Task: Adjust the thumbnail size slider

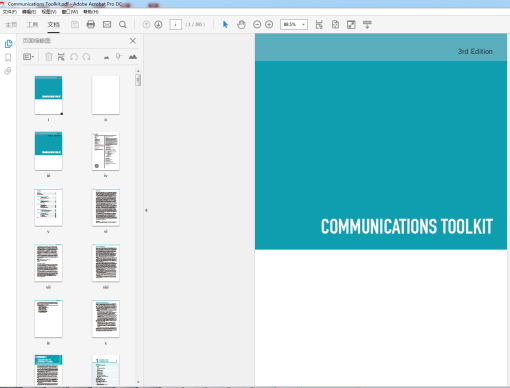Action: click(x=119, y=56)
